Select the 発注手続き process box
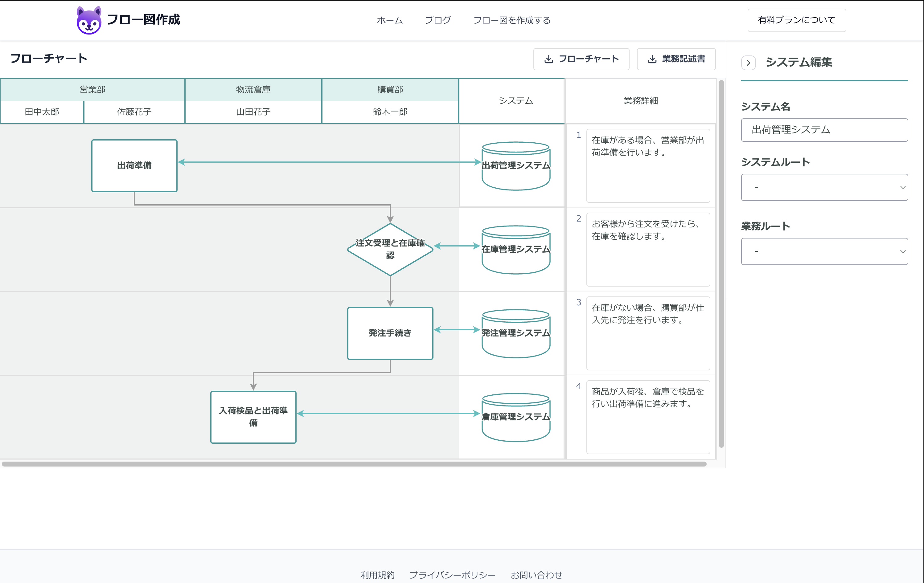 (x=390, y=333)
